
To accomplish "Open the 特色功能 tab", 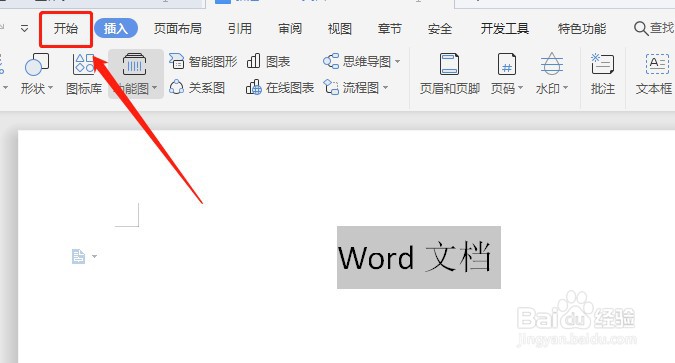I will coord(582,29).
